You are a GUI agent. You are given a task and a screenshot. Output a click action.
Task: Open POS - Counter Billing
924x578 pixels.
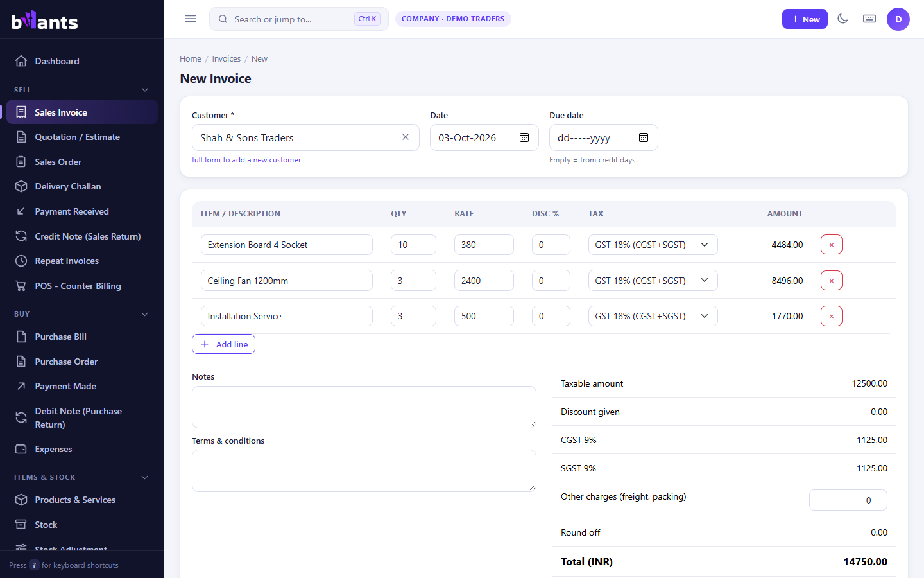coord(82,286)
